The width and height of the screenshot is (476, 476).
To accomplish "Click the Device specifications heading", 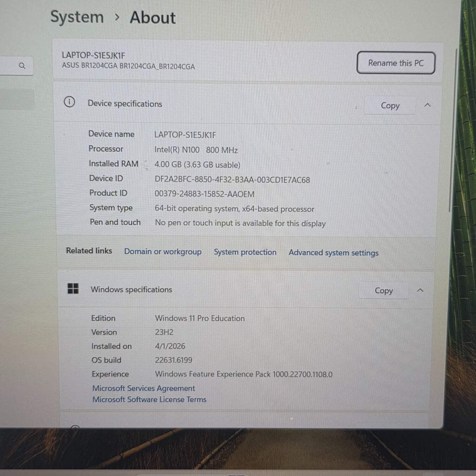I will coord(125,104).
